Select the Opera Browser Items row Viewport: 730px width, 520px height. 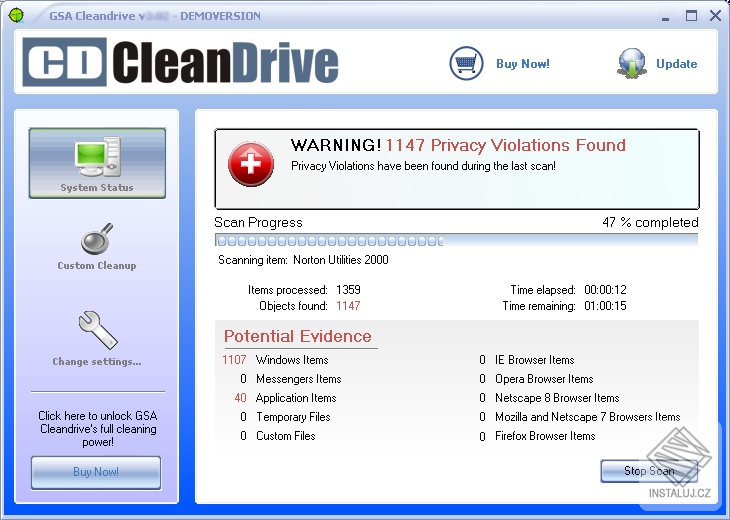(x=536, y=379)
